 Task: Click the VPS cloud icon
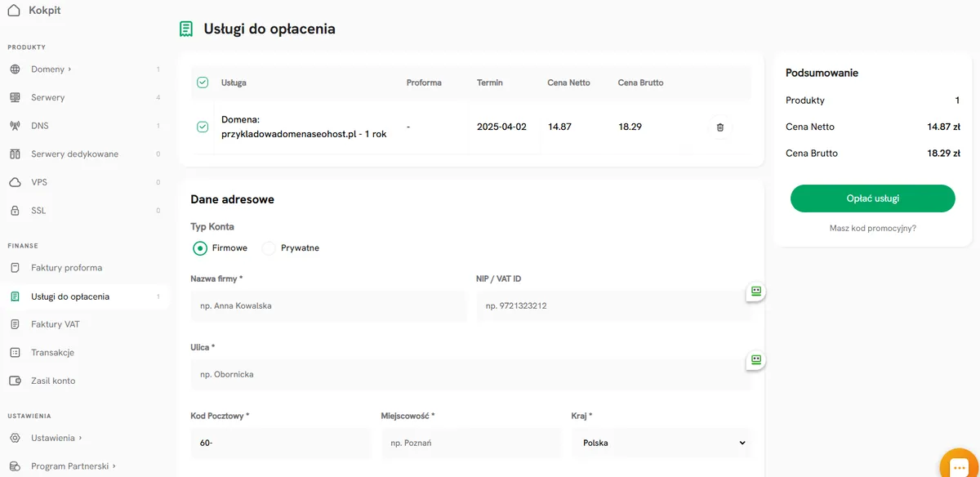[15, 182]
